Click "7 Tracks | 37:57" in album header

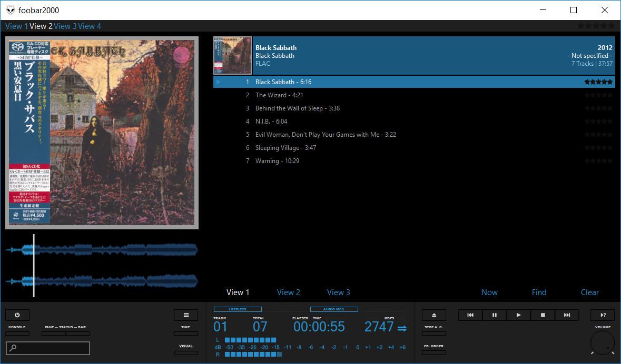(x=592, y=64)
